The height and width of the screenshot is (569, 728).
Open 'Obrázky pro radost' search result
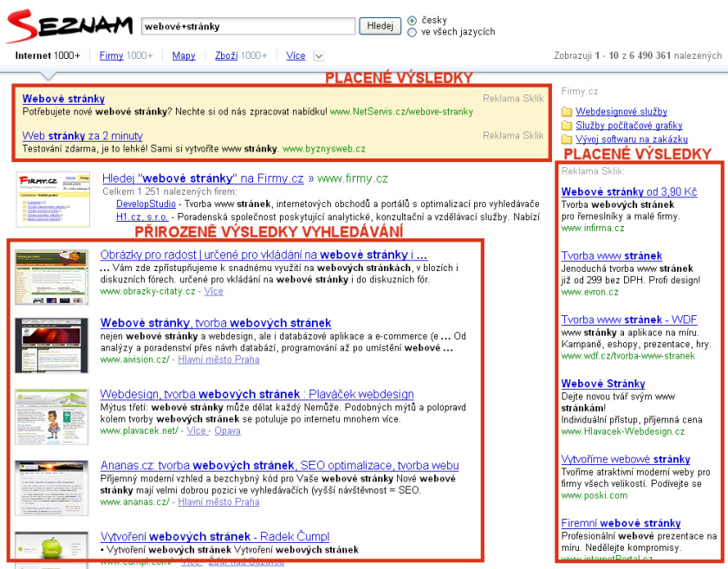pyautogui.click(x=263, y=255)
